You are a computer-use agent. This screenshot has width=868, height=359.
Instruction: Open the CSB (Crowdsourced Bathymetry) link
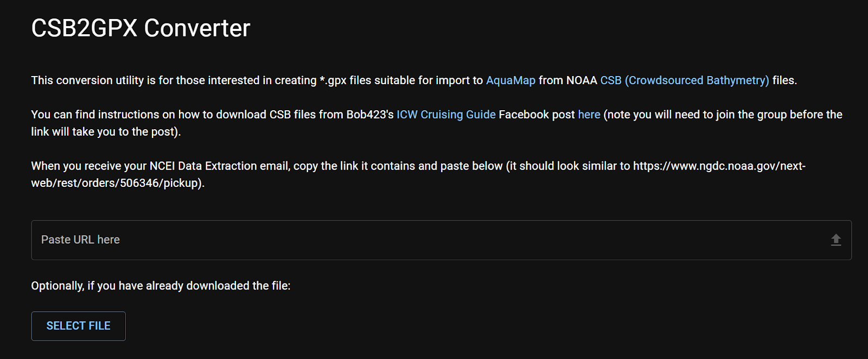685,80
